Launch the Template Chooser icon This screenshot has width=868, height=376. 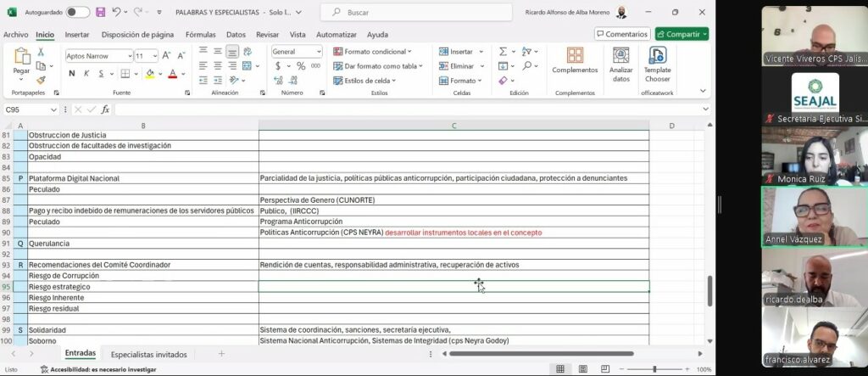coord(657,64)
